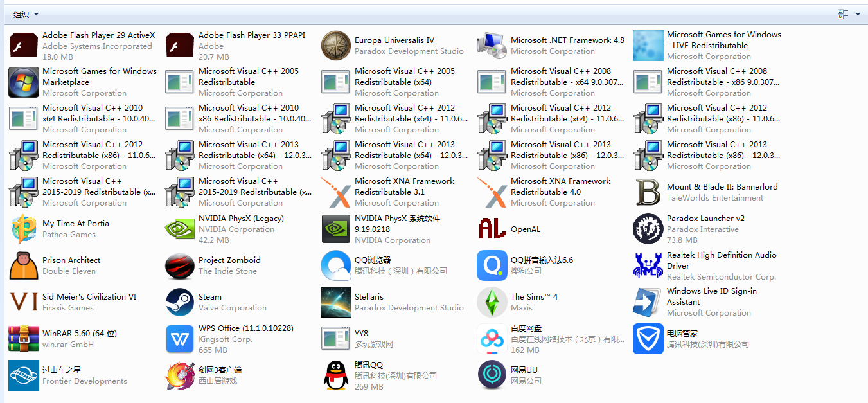Click the Project Zomboid icon
868x403 pixels.
point(180,265)
